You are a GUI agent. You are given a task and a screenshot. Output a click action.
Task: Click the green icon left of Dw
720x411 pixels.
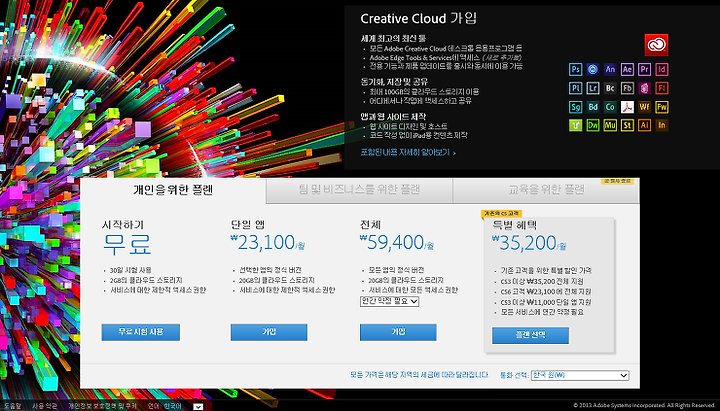[x=575, y=125]
